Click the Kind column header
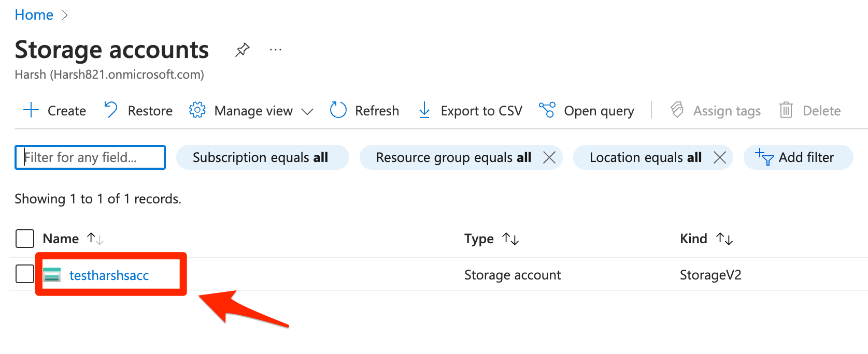This screenshot has height=354, width=868. [x=693, y=239]
